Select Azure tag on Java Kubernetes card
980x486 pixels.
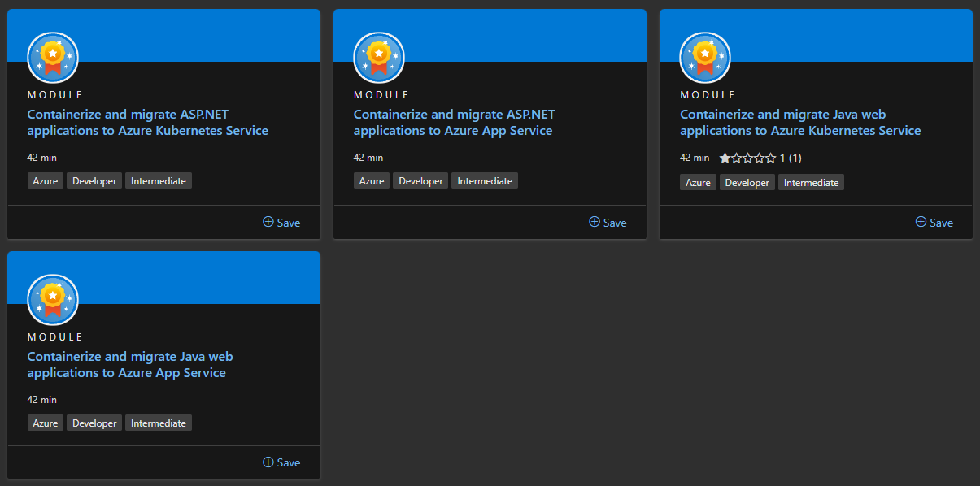point(698,183)
